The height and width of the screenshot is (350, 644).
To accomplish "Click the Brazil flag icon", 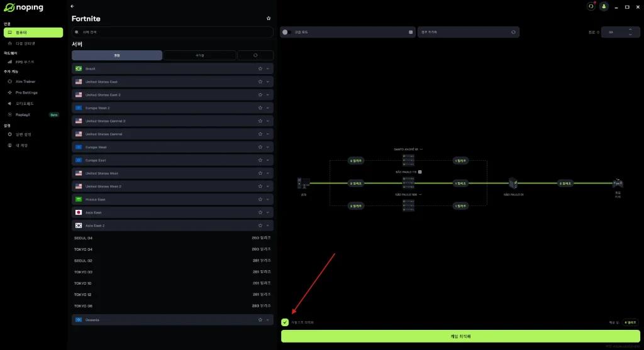I will point(79,68).
